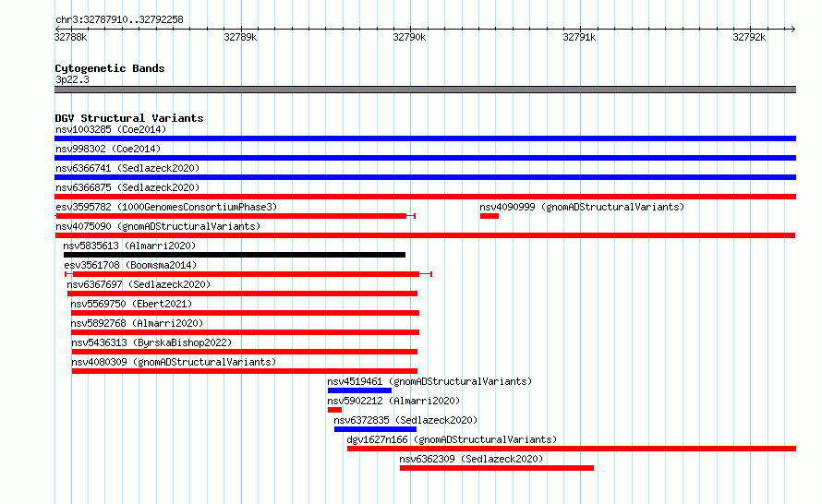Click the nsv4519461 (gnomADStructuralVariants) label
822x504 pixels.
click(429, 381)
